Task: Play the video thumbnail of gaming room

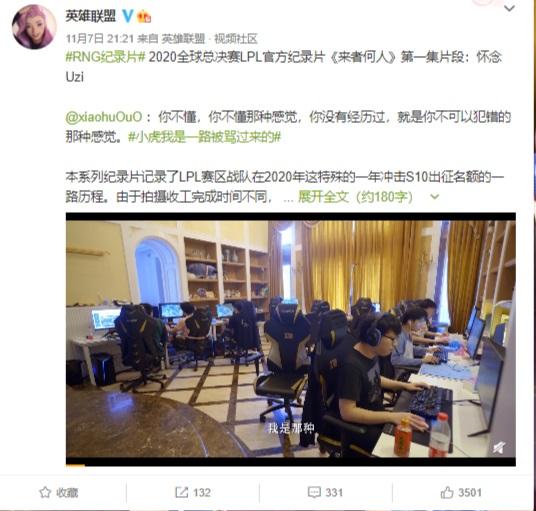Action: click(291, 339)
